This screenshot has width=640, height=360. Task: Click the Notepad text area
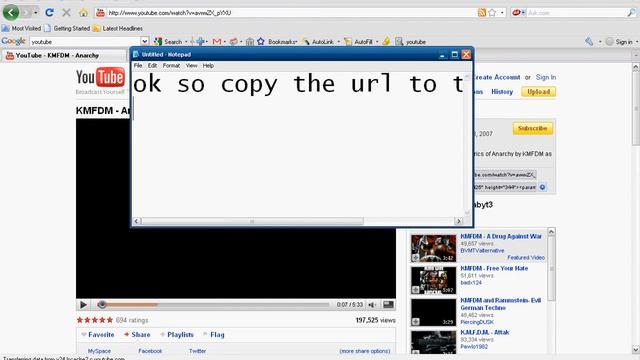pyautogui.click(x=298, y=144)
